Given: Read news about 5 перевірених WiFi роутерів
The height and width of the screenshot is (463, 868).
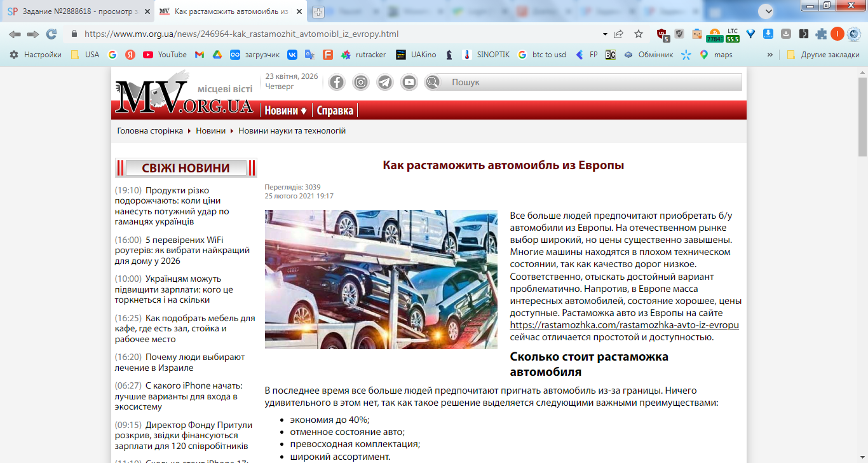Looking at the screenshot, I should coord(183,251).
